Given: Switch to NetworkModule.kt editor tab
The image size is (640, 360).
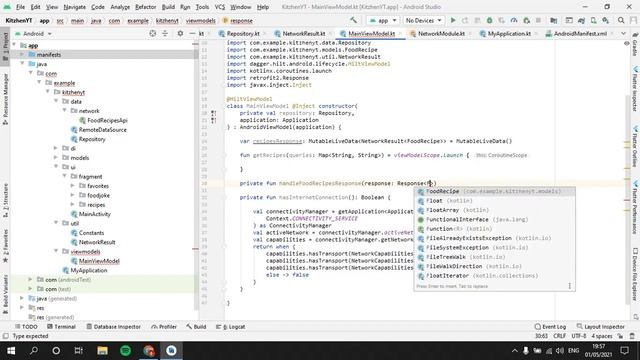Looking at the screenshot, I should click(441, 33).
